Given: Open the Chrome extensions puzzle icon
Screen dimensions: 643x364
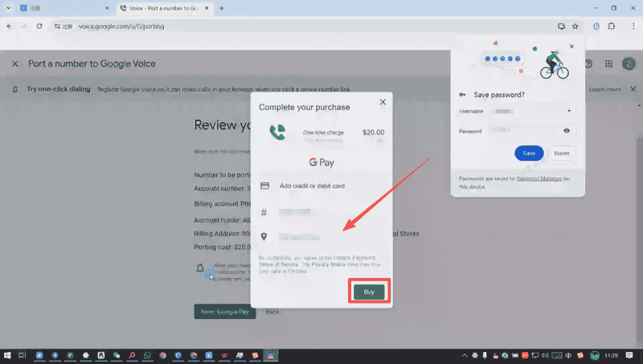Looking at the screenshot, I should pyautogui.click(x=612, y=27).
